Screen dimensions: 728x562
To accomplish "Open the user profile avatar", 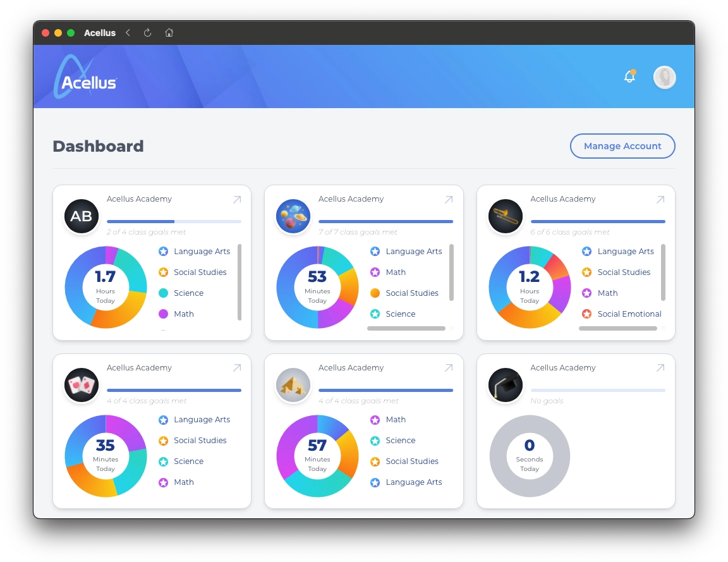I will [x=664, y=77].
